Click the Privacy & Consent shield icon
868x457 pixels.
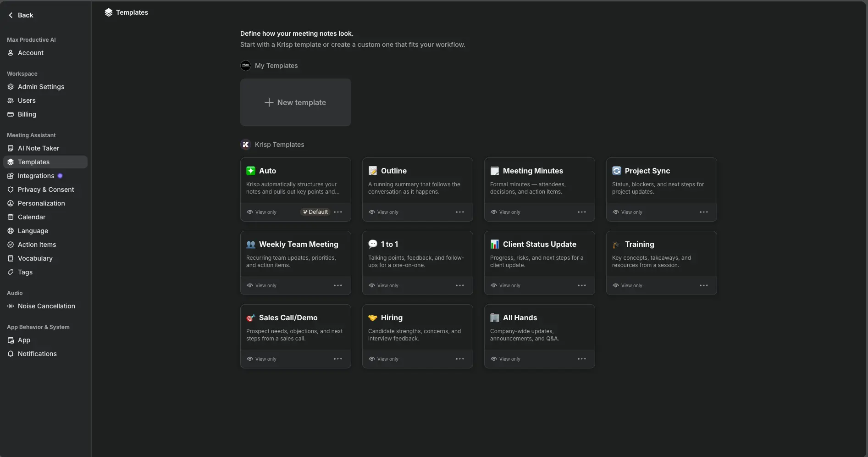pyautogui.click(x=11, y=189)
